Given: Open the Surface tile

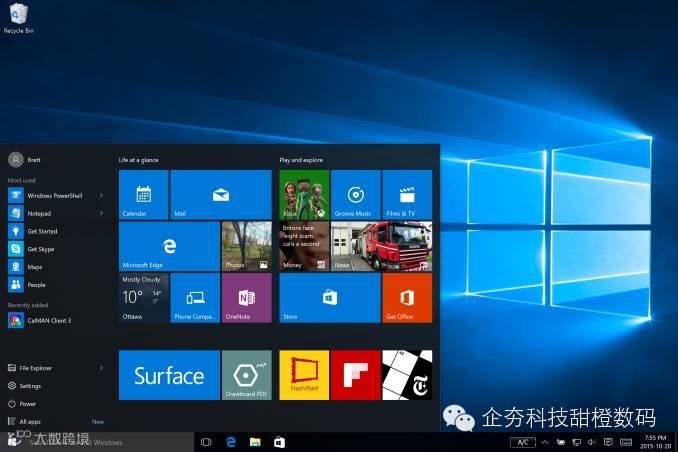Looking at the screenshot, I should pyautogui.click(x=169, y=375).
